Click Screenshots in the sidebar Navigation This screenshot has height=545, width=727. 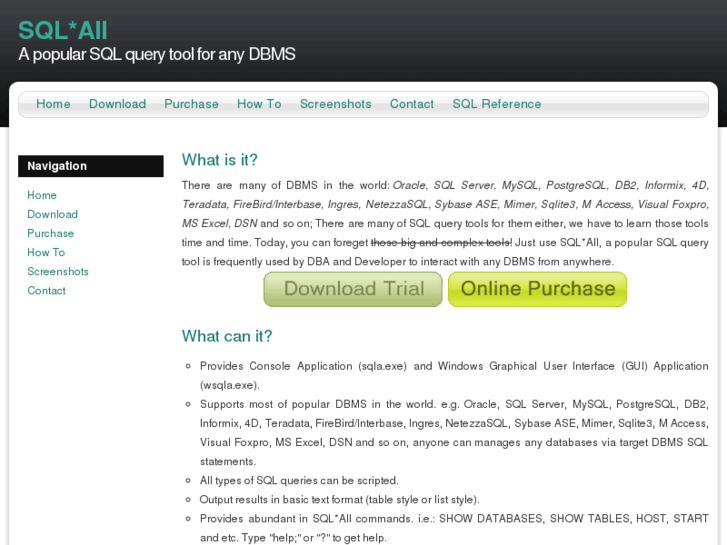[57, 271]
